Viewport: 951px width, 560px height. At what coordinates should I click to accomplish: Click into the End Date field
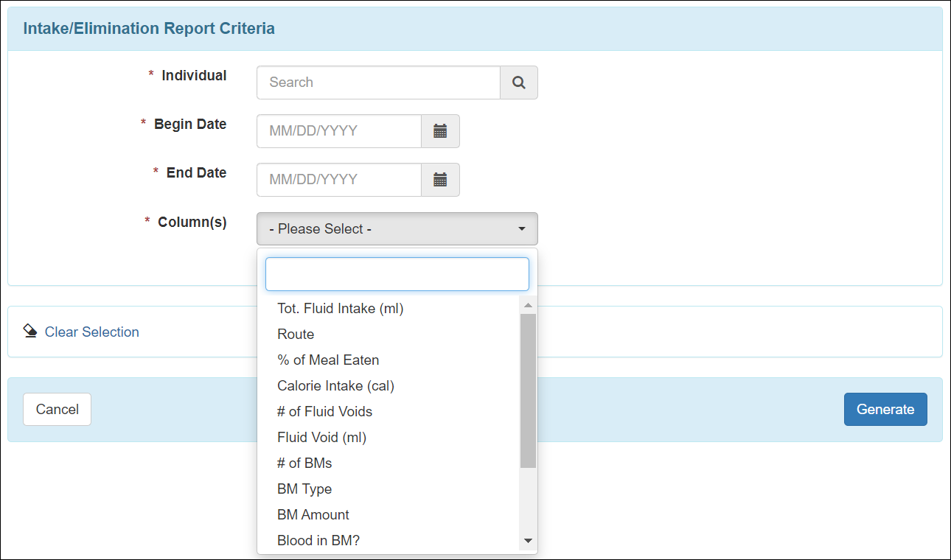338,180
